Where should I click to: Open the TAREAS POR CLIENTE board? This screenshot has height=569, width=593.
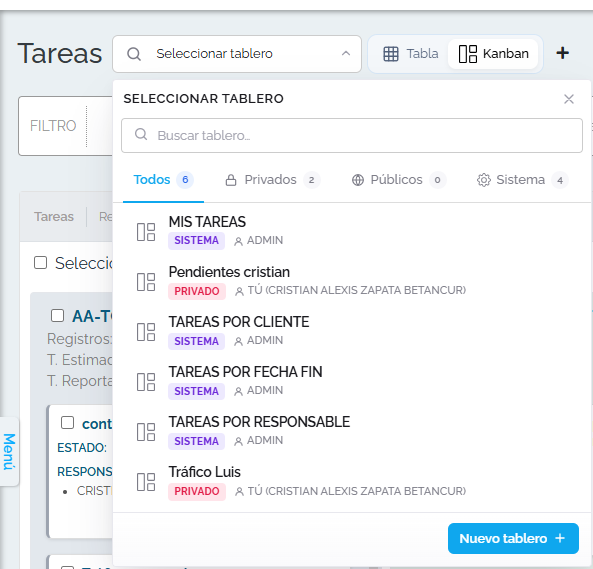(x=352, y=331)
